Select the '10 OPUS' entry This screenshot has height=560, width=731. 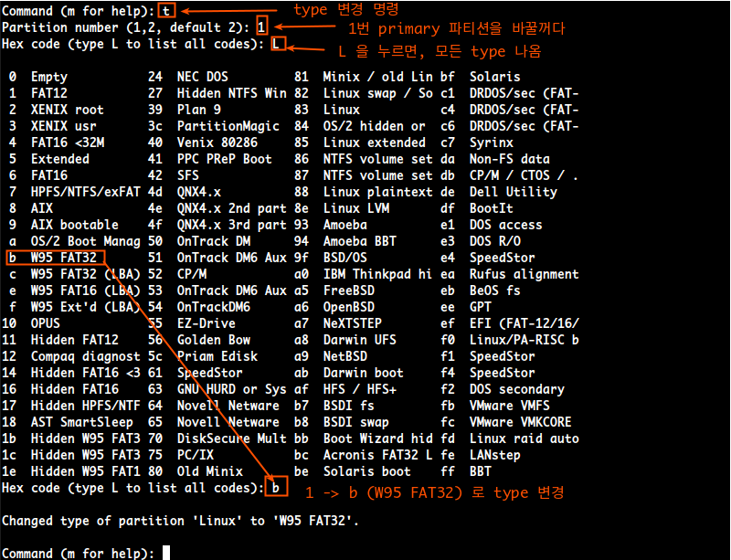pyautogui.click(x=31, y=323)
